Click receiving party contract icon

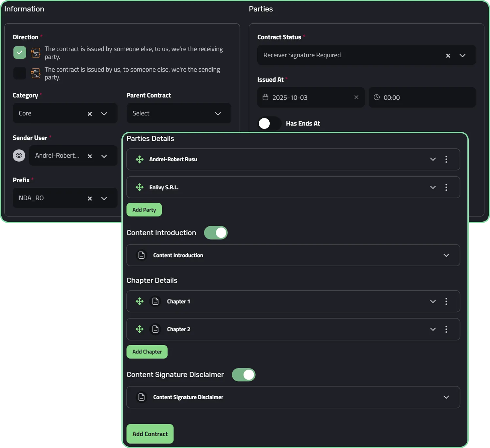(35, 52)
